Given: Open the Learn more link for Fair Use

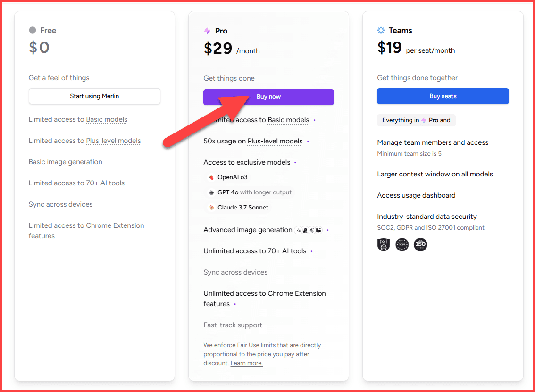Looking at the screenshot, I should [x=246, y=363].
